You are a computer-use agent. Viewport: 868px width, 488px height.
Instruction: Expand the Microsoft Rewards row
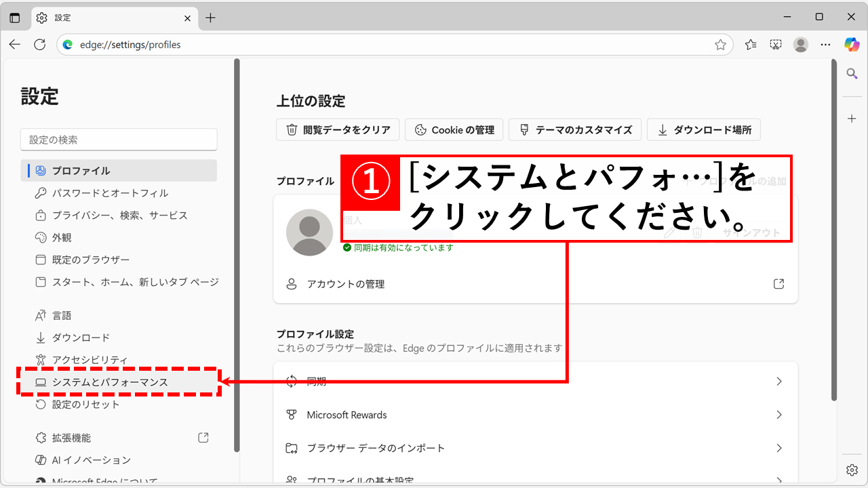pos(778,415)
